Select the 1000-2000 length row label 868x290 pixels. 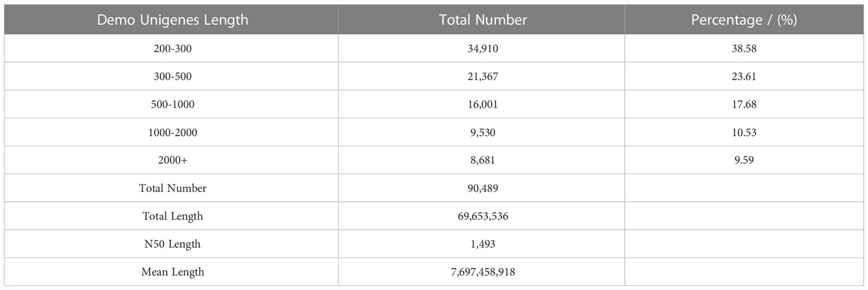172,132
